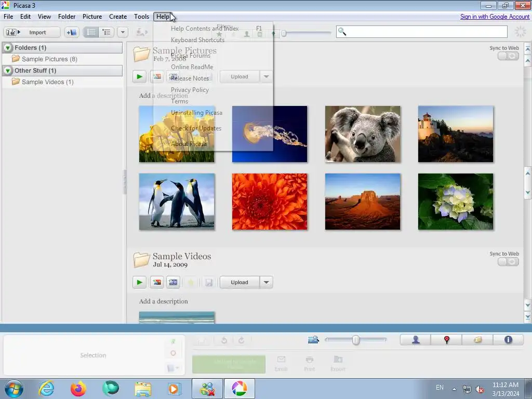Show the Tags panel
This screenshot has height=399, width=532.
477,340
